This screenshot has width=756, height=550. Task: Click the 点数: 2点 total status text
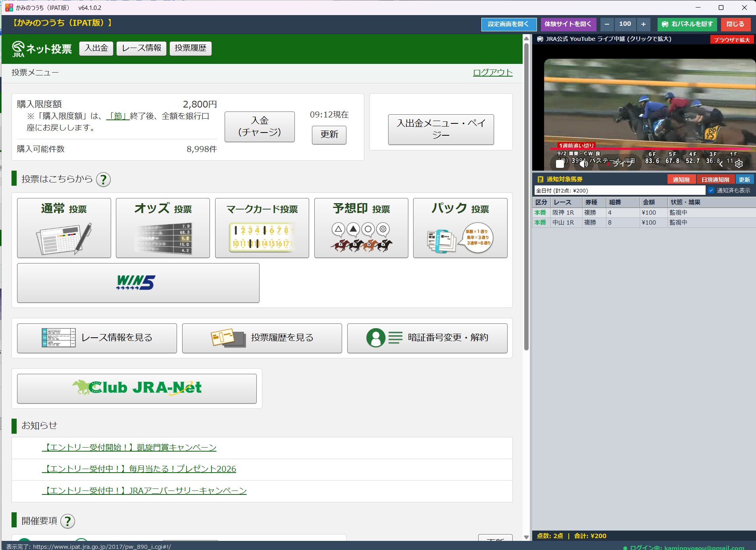pyautogui.click(x=550, y=536)
